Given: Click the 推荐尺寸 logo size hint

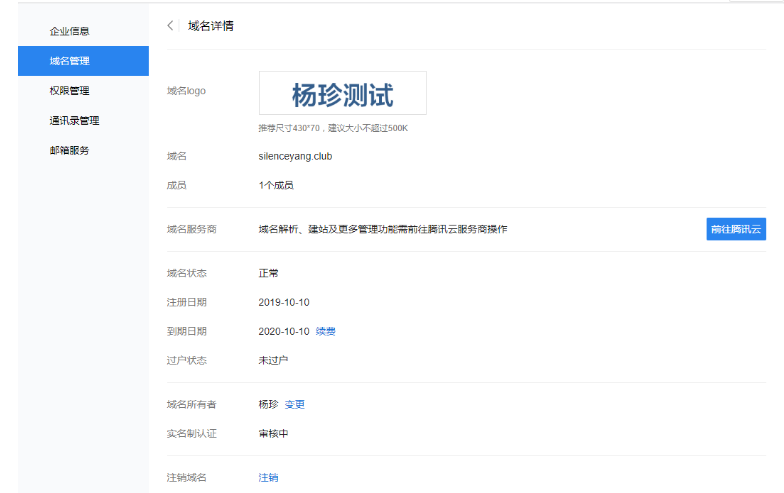Looking at the screenshot, I should tap(333, 128).
